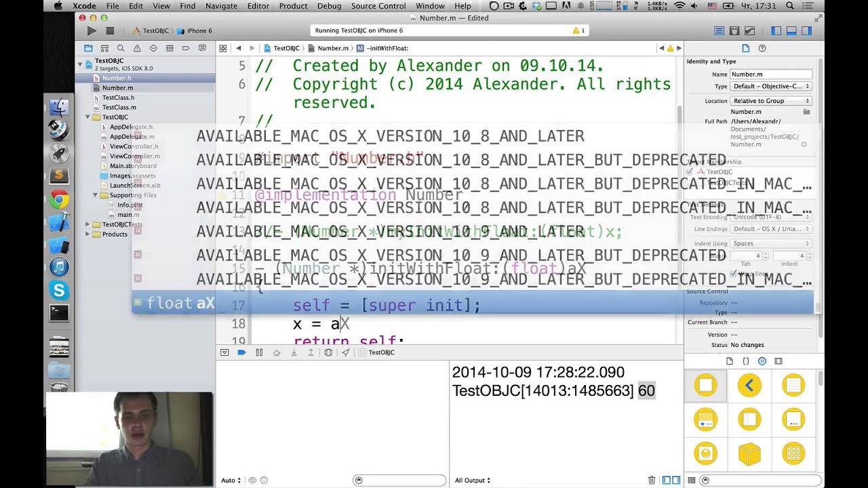Open the related items grid menu
The height and width of the screenshot is (488, 868).
point(222,49)
